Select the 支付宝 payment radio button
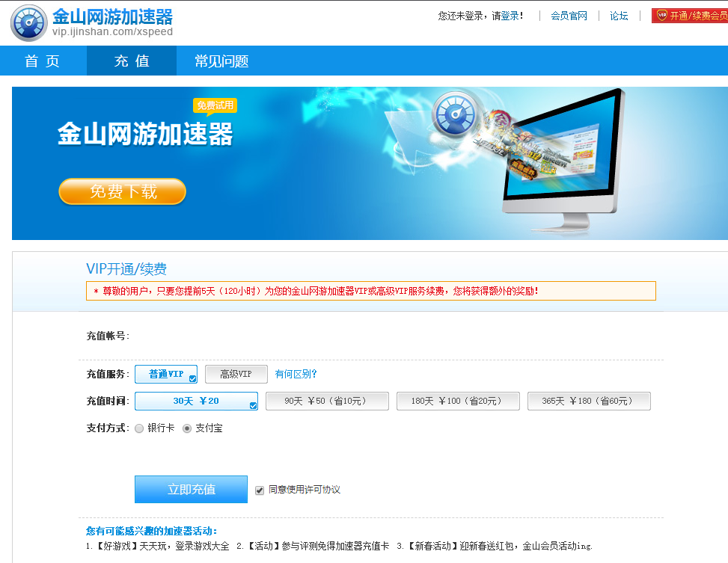The image size is (728, 563). click(187, 428)
